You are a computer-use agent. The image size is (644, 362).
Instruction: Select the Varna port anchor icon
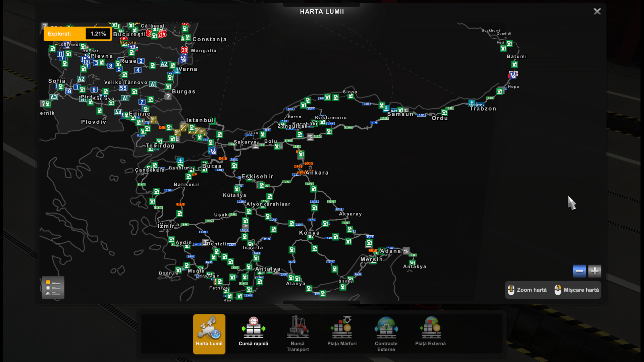point(177,71)
